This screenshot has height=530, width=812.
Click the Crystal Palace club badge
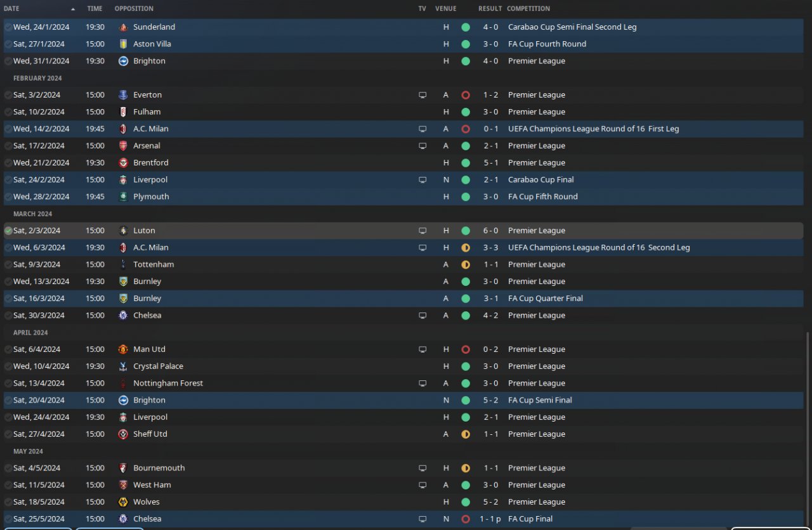click(123, 366)
